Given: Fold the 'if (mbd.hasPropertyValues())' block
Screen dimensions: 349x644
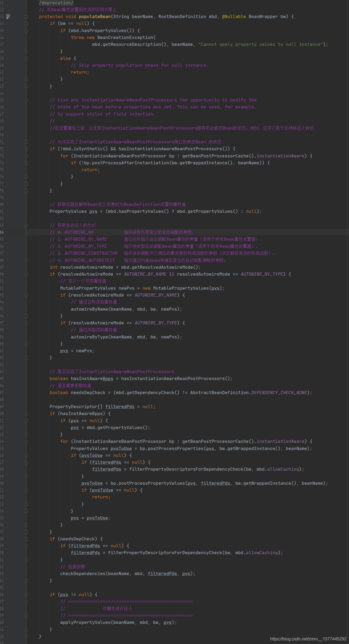Looking at the screenshot, I should [x=26, y=31].
